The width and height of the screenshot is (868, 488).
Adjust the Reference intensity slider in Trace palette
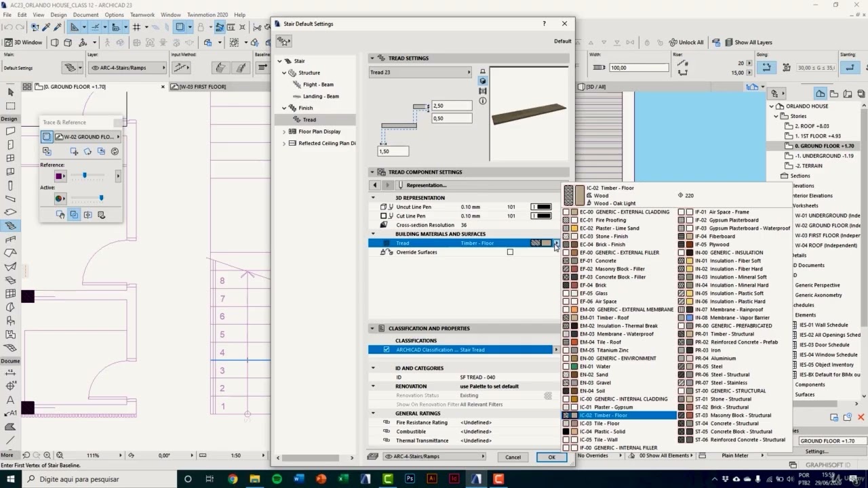84,176
